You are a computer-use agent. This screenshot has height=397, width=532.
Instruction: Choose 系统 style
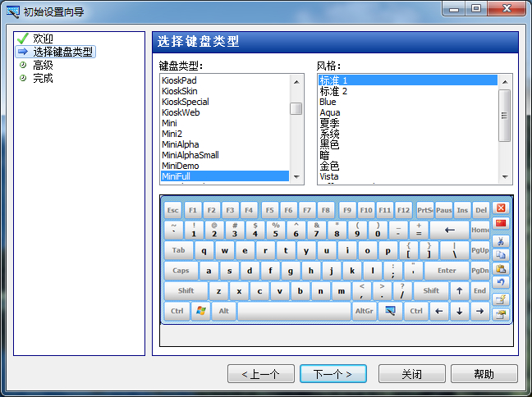pyautogui.click(x=408, y=134)
